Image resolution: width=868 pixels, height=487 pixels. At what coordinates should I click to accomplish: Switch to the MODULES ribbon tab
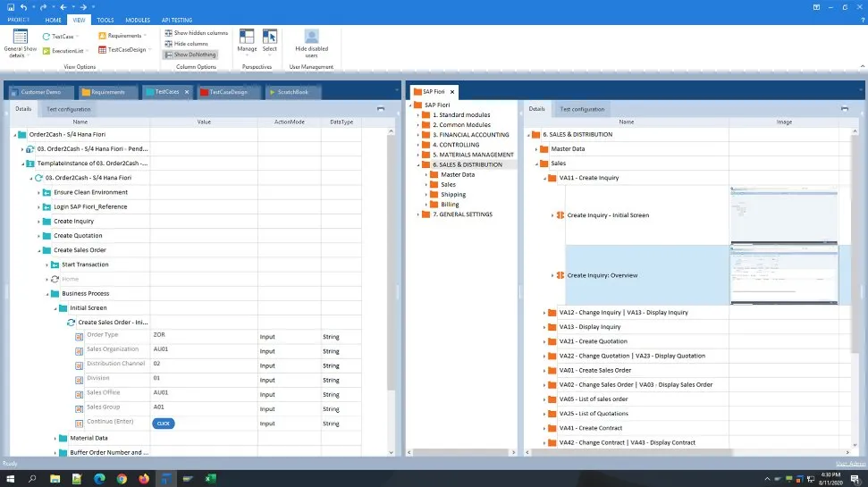point(138,19)
